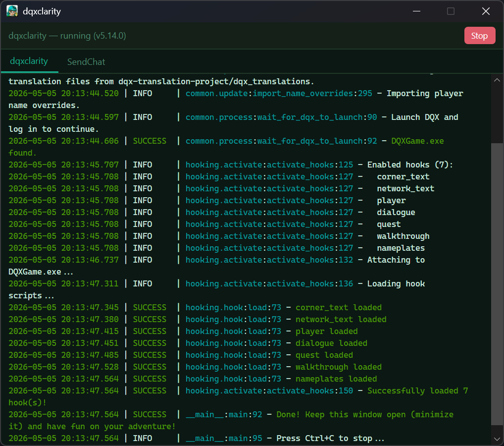Screen dimensions: 504x446
Task: Stop the running dqxclarity process
Action: click(480, 35)
